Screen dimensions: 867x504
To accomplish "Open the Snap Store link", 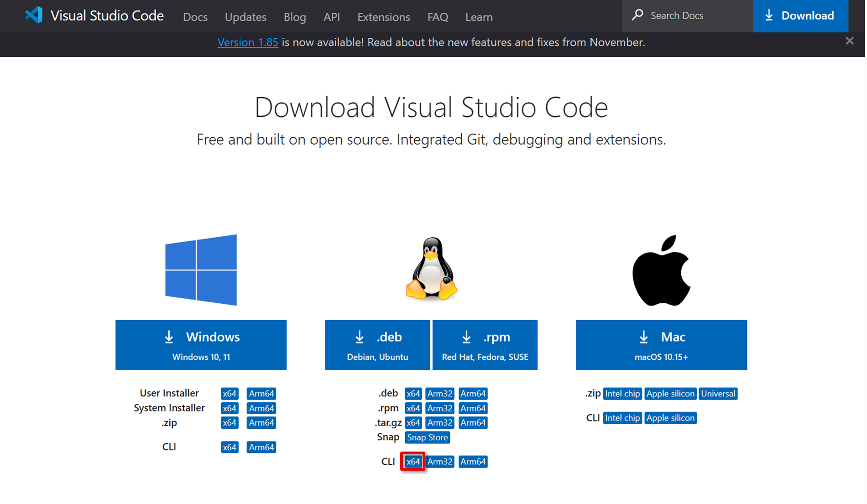I will 428,437.
